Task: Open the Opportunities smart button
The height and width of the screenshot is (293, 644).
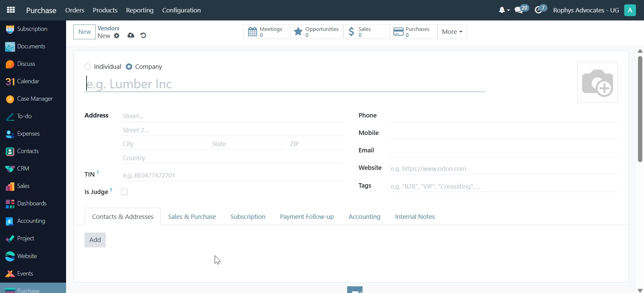Action: 317,32
